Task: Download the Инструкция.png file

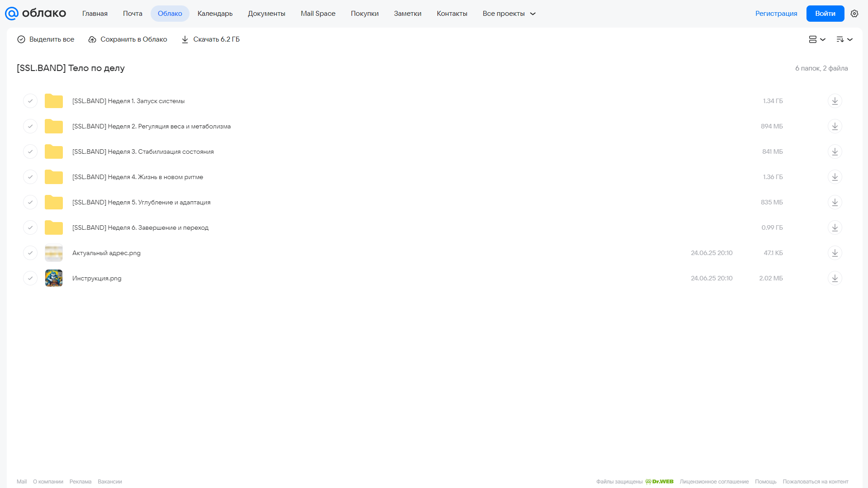Action: [x=835, y=278]
